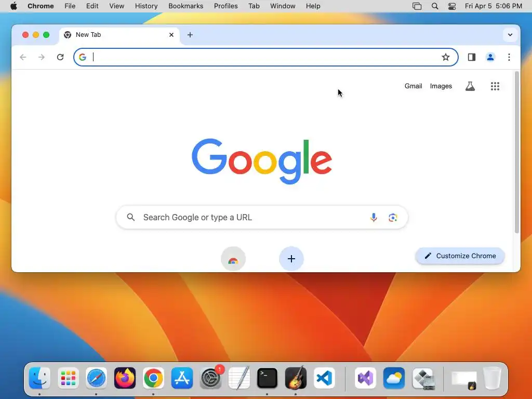Open the History menu
The width and height of the screenshot is (532, 399).
146,6
